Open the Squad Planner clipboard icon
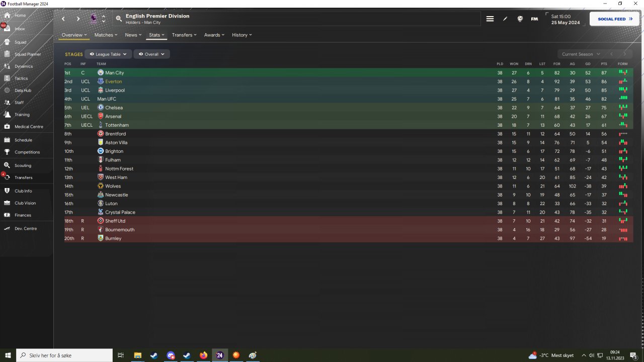The image size is (644, 362). [x=7, y=54]
